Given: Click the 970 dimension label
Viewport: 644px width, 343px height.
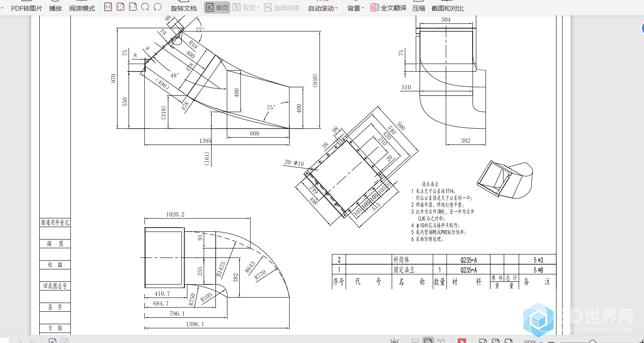Looking at the screenshot, I should [113, 78].
